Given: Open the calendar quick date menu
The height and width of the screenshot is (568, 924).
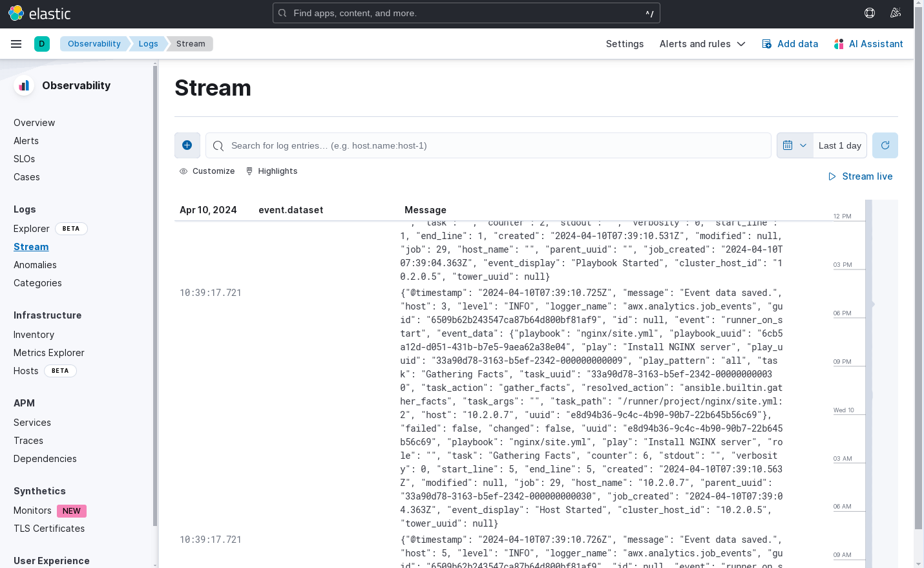Looking at the screenshot, I should [x=794, y=145].
